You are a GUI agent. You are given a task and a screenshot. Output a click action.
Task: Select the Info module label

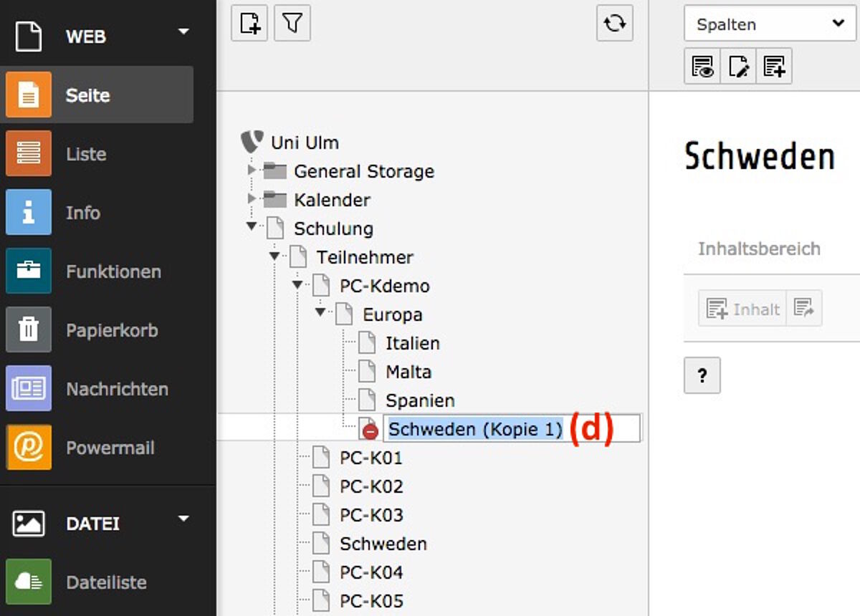[83, 213]
